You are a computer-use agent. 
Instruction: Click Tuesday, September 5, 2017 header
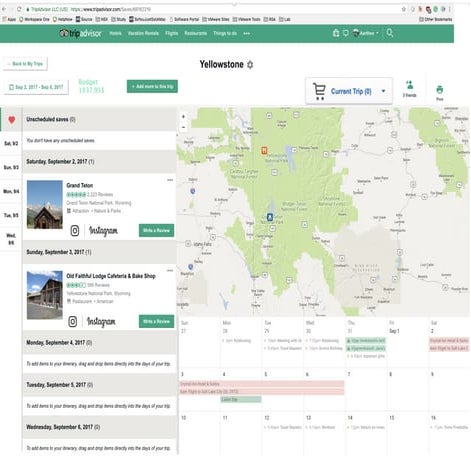pyautogui.click(x=99, y=385)
